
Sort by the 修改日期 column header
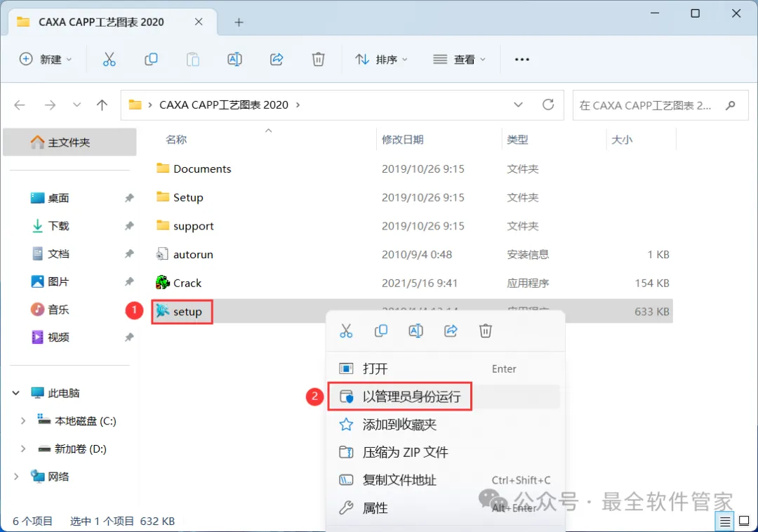pyautogui.click(x=403, y=140)
